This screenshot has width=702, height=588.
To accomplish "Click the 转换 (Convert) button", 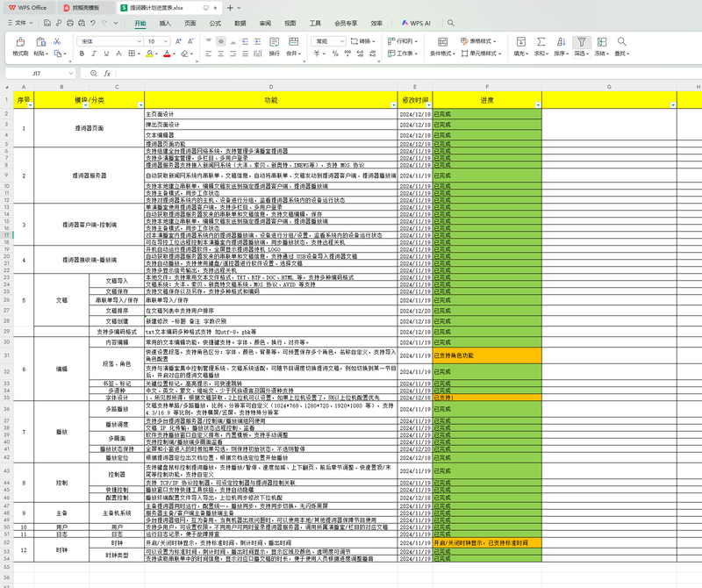I will point(362,41).
